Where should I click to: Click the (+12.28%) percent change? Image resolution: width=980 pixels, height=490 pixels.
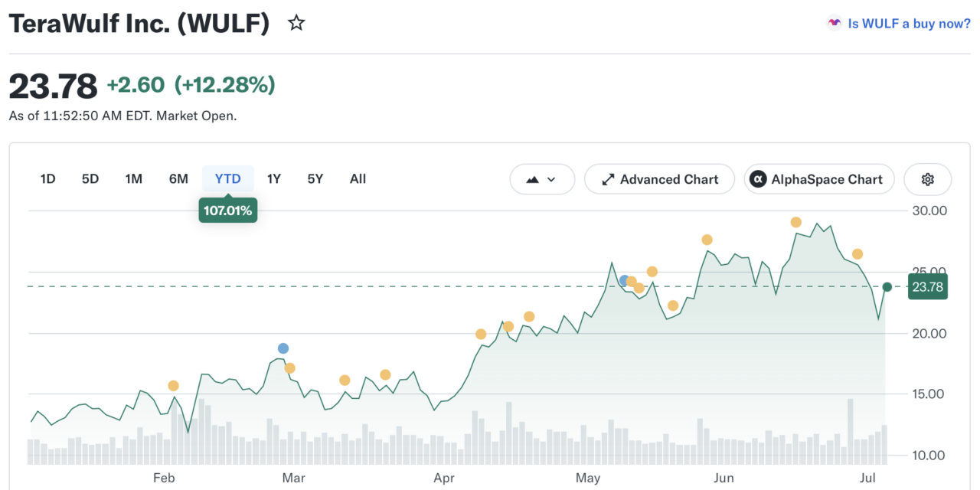click(x=224, y=84)
